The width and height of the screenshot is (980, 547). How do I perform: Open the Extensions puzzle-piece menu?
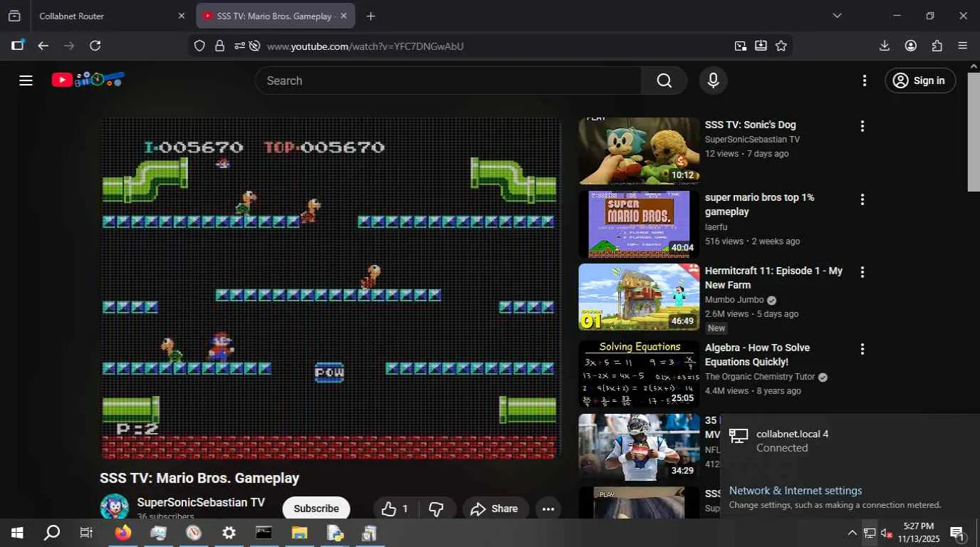(x=937, y=46)
